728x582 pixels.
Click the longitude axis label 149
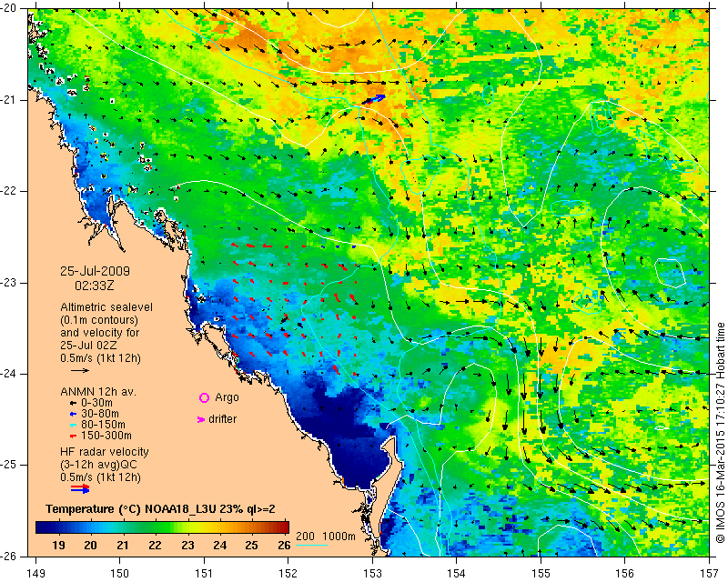35,574
